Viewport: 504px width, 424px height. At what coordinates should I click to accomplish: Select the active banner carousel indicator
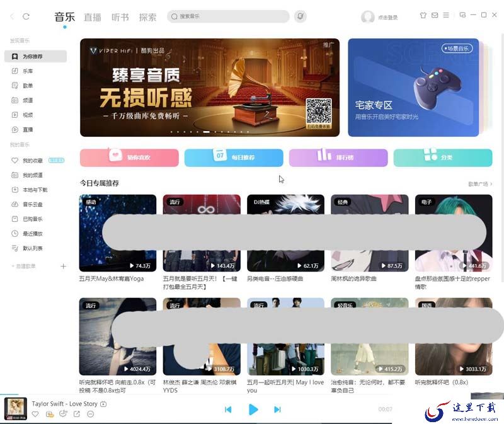click(207, 132)
